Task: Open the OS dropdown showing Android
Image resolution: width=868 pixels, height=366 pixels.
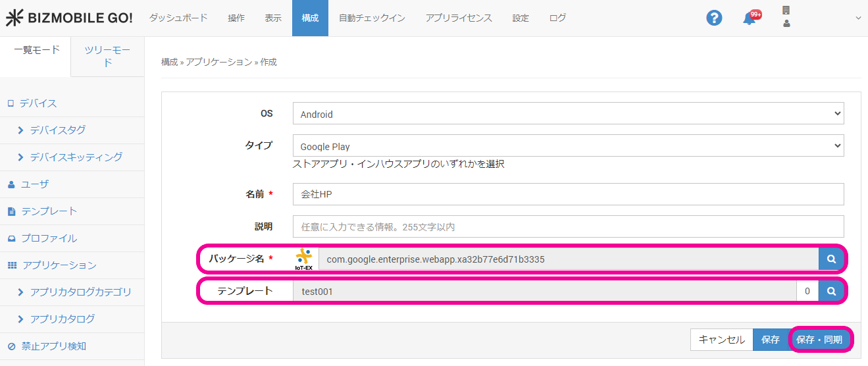Action: [568, 114]
